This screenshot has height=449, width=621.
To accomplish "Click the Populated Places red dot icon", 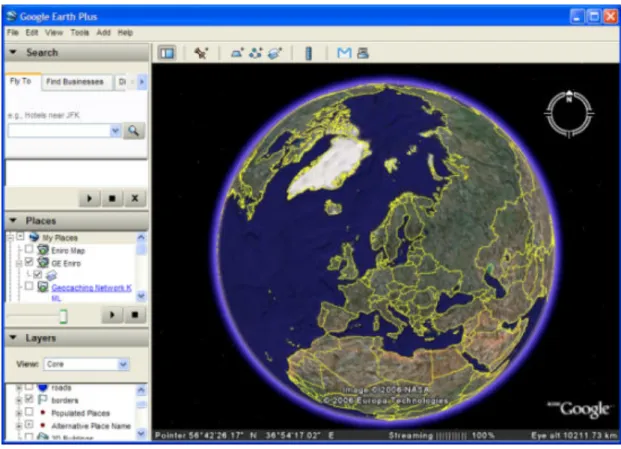I will click(43, 413).
